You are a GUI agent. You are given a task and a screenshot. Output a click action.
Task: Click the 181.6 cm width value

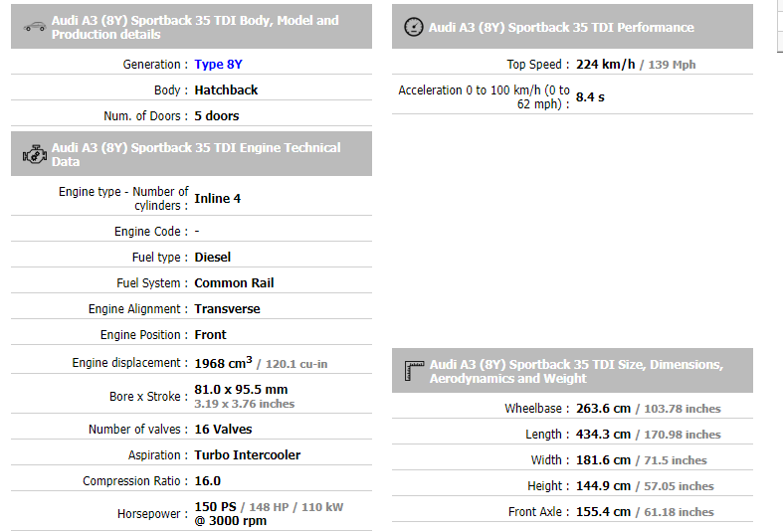click(x=603, y=460)
